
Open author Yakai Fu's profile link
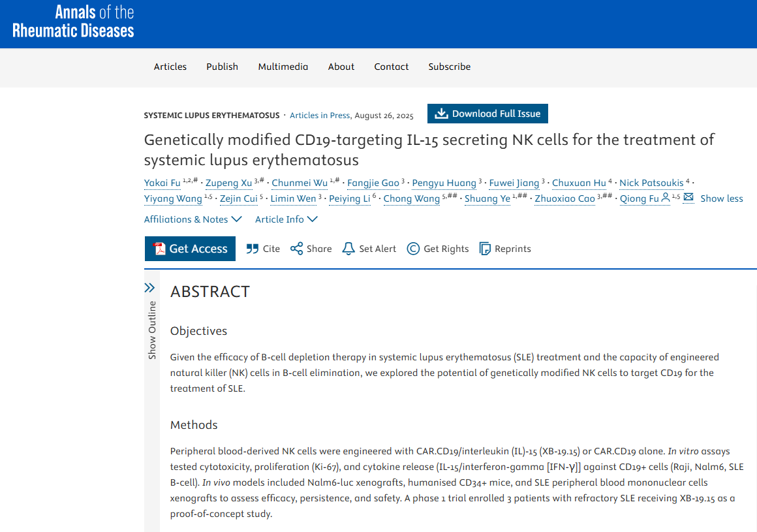pos(162,183)
